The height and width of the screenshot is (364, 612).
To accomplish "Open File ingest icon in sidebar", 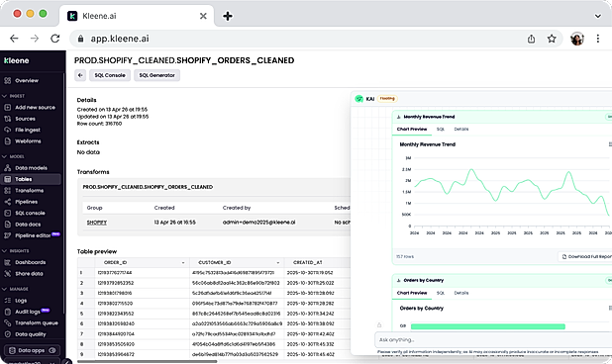I will 7,130.
